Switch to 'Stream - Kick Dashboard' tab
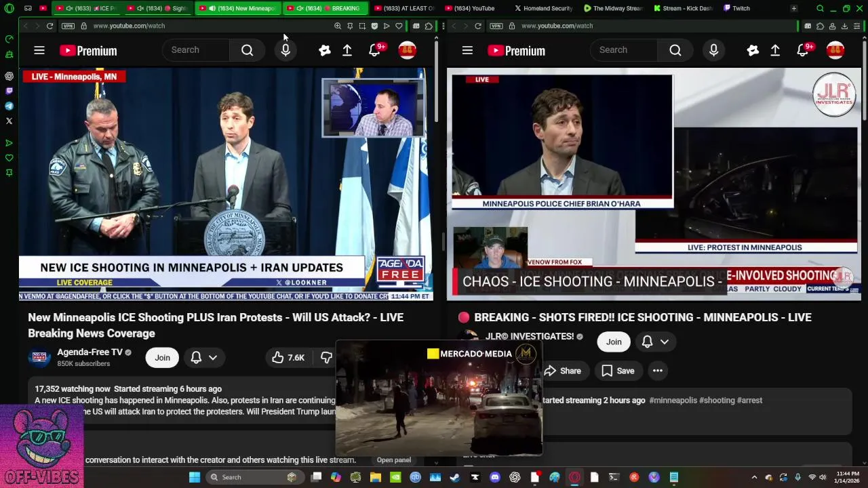Screen dimensions: 868x488 pos(682,8)
